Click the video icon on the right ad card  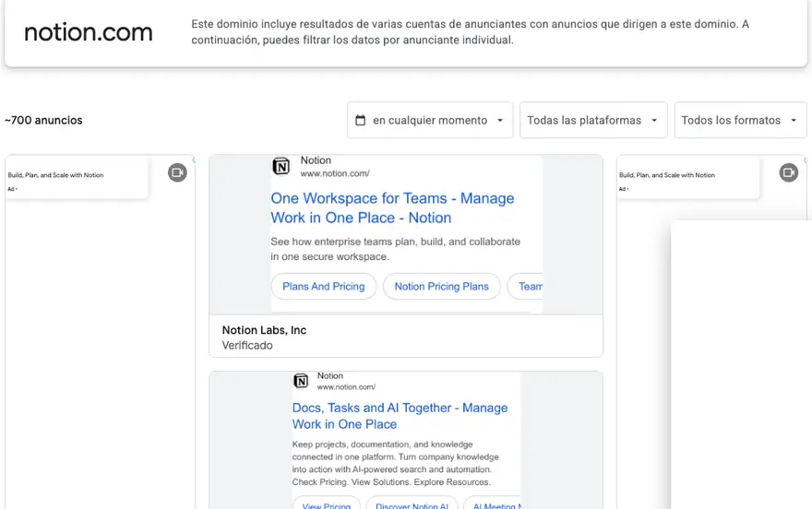pos(789,172)
